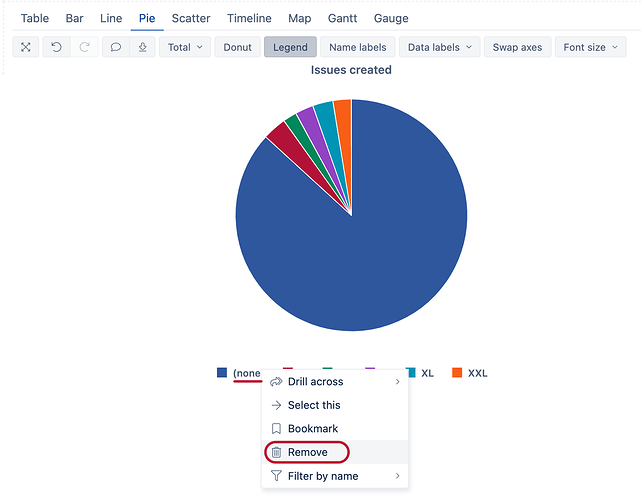Click the Swap axes button
The width and height of the screenshot is (641, 500).
click(518, 47)
